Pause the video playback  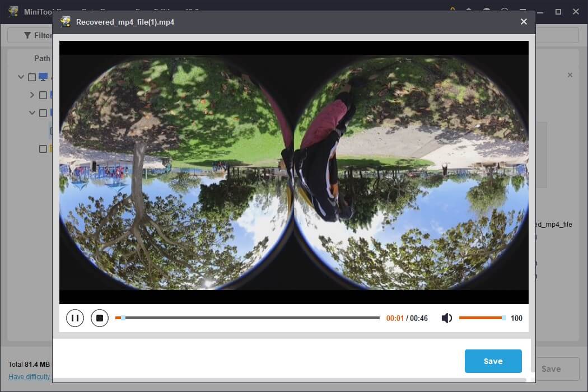point(74,318)
